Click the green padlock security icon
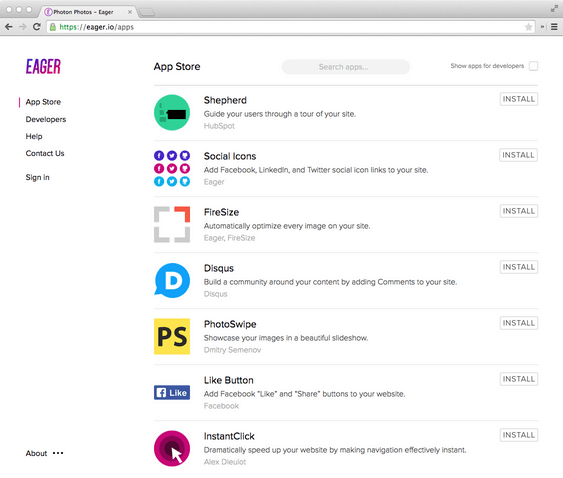The image size is (563, 478). tap(53, 27)
